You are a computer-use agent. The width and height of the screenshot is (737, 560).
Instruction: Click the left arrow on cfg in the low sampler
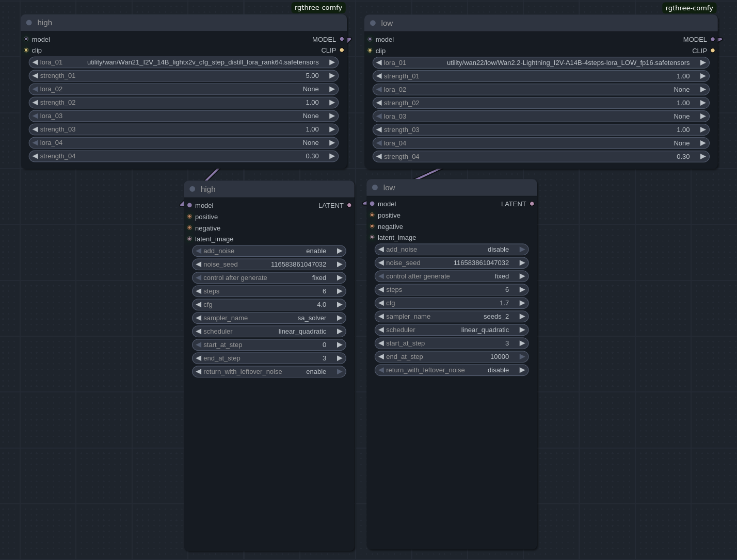(381, 303)
